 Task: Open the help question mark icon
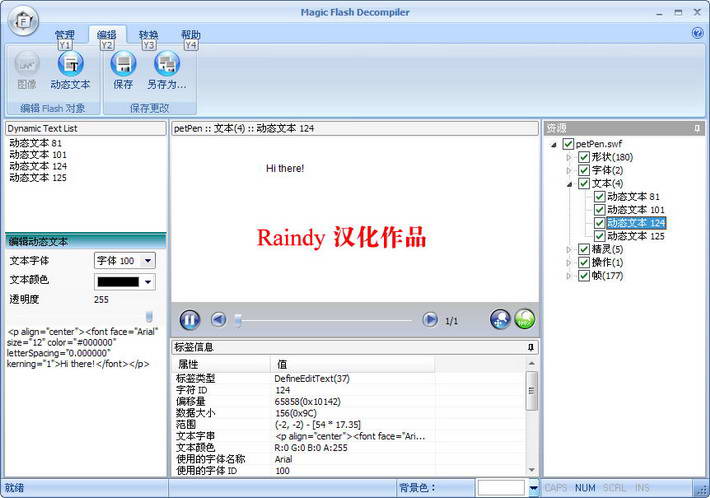(697, 33)
